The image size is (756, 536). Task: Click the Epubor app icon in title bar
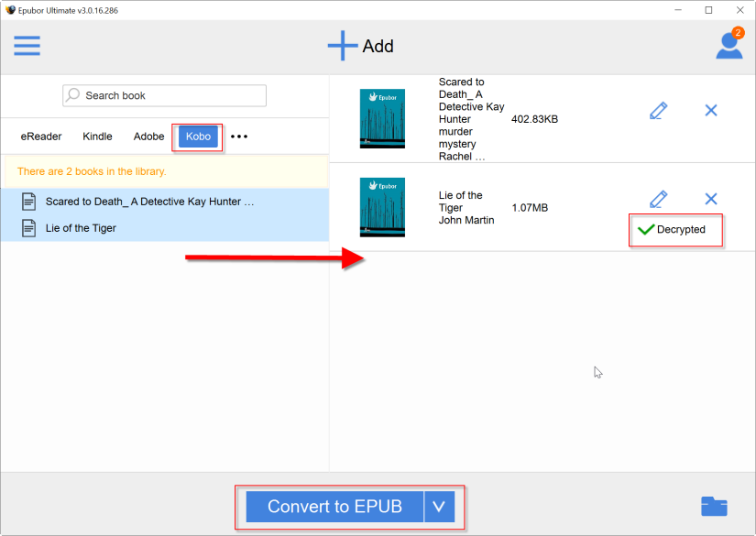(x=10, y=10)
